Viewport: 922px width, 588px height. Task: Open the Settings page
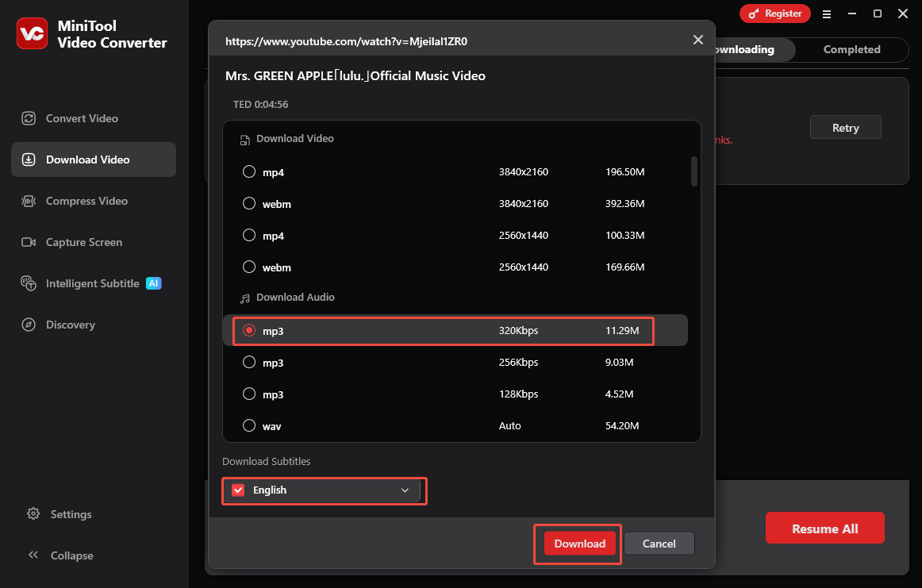[x=70, y=514]
